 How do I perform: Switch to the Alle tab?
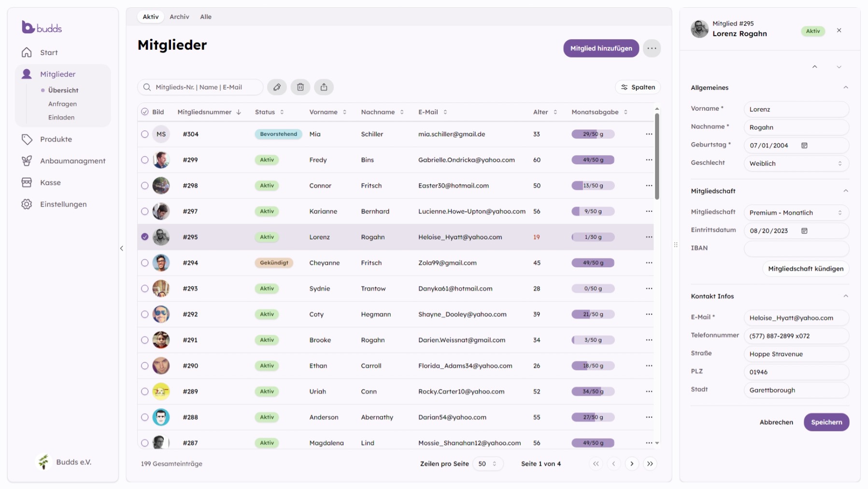pyautogui.click(x=206, y=16)
